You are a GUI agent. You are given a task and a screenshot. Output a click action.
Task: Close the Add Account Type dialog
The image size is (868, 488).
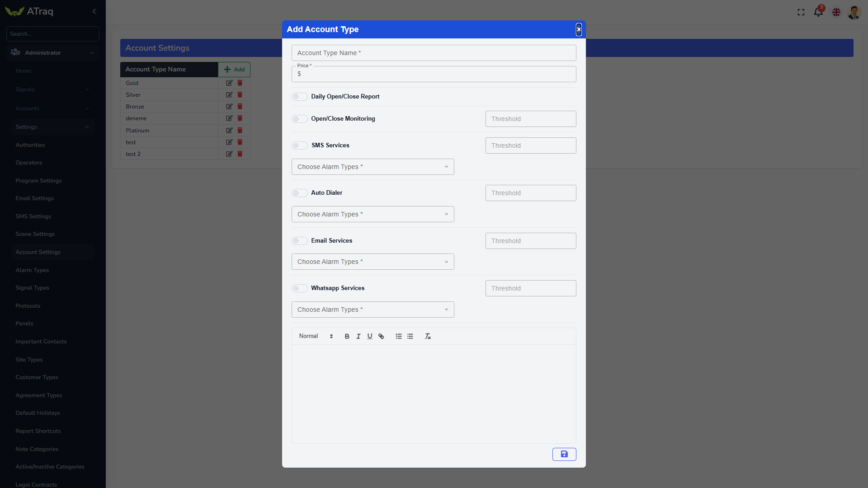[x=579, y=29]
